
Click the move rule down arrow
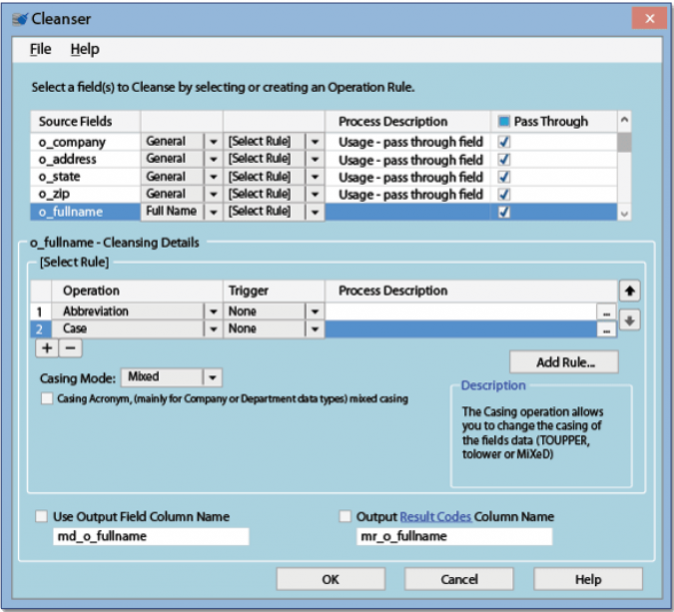630,320
